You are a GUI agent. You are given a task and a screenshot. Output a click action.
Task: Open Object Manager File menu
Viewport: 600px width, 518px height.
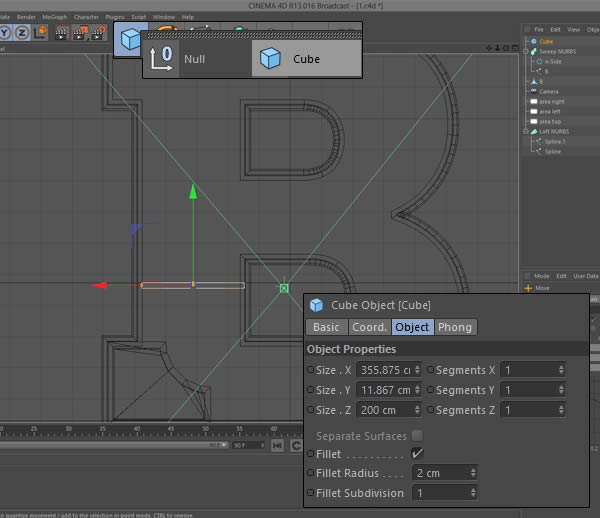[x=539, y=29]
